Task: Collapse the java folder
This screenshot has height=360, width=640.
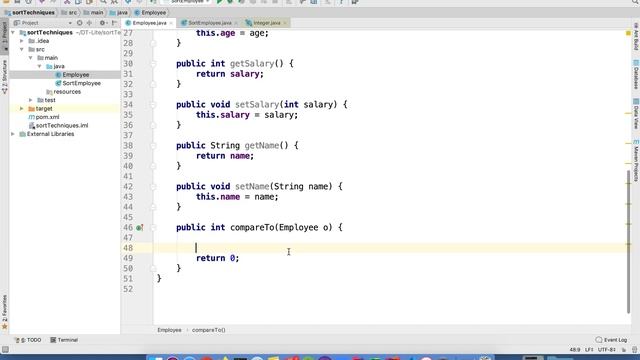Action: coord(40,66)
